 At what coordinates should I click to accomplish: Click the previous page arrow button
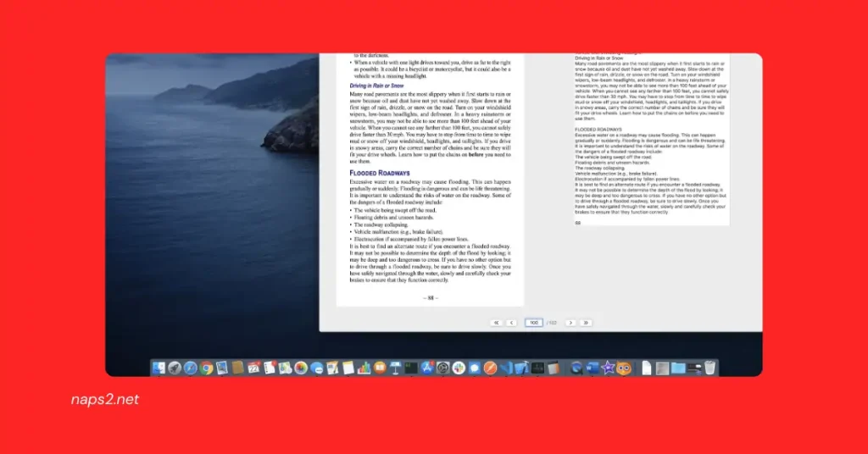512,323
